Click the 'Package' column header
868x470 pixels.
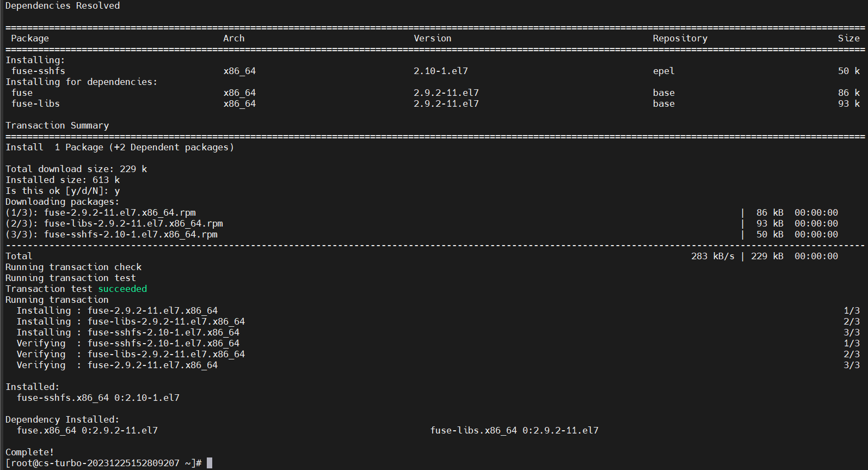click(x=30, y=38)
